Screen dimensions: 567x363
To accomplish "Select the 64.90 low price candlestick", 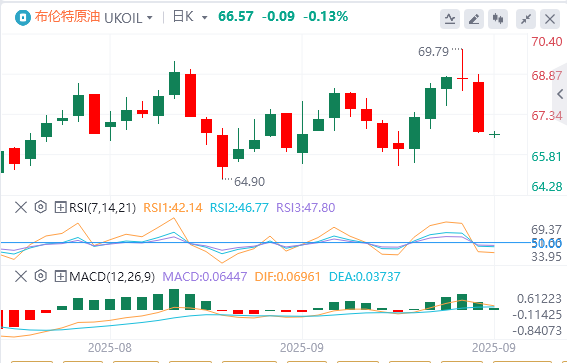I will (222, 154).
